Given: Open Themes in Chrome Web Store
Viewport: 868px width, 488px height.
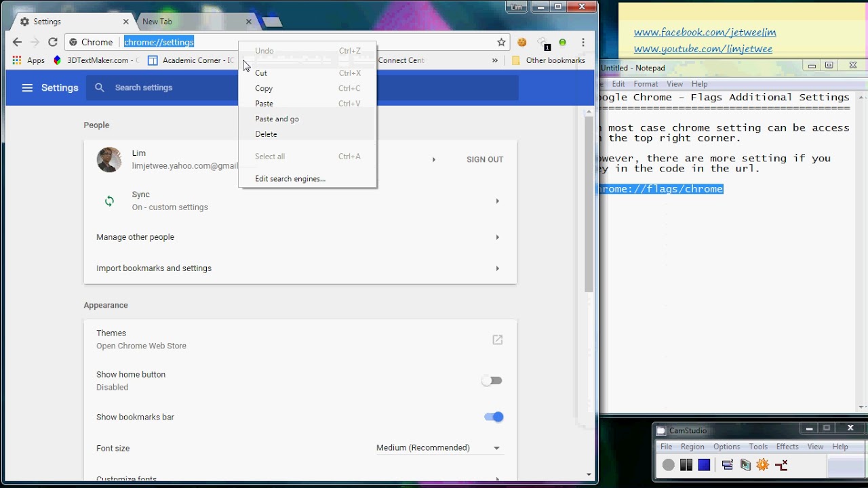Looking at the screenshot, I should (498, 340).
